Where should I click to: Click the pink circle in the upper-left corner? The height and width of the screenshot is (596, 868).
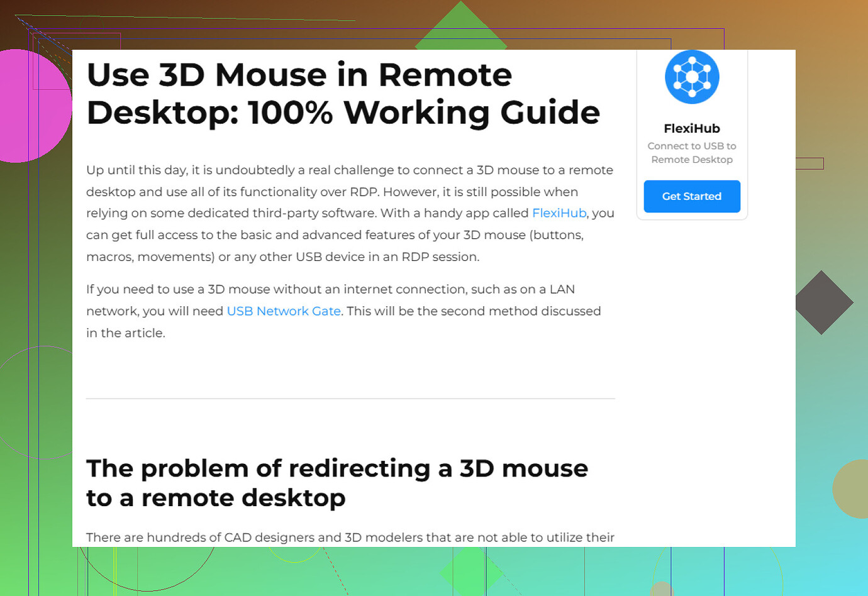click(25, 107)
